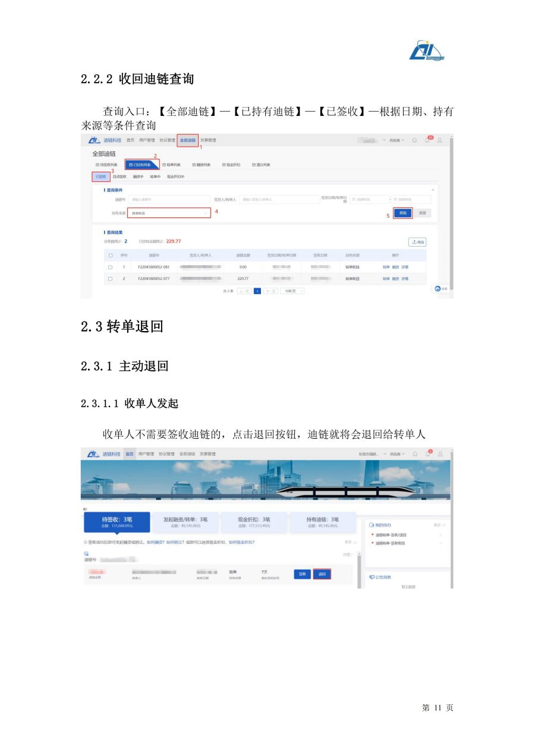Click 如何融资? help link
Screen dimensions: 535x756
tap(156, 543)
